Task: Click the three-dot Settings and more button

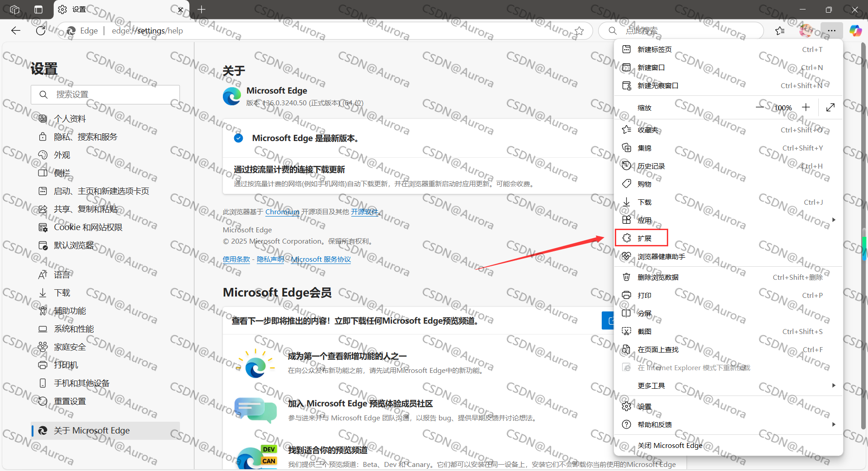Action: click(x=832, y=31)
